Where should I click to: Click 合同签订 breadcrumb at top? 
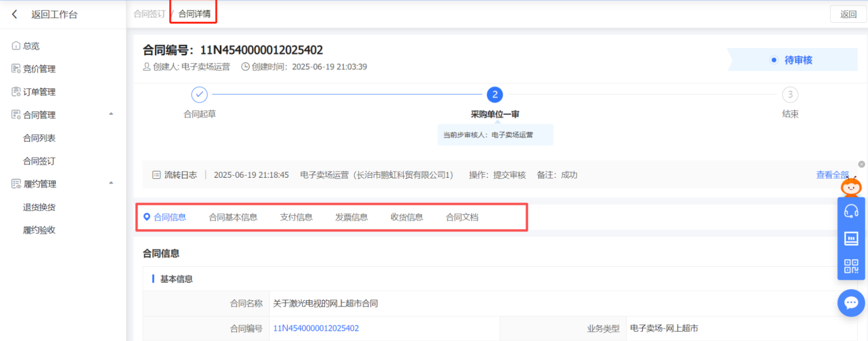click(149, 14)
